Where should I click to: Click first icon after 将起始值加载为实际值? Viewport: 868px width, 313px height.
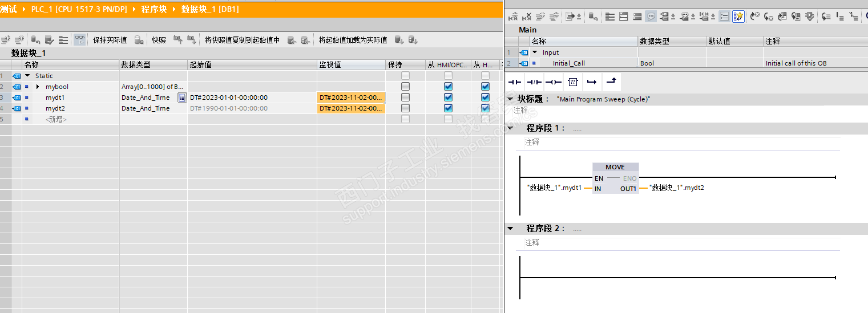[399, 40]
